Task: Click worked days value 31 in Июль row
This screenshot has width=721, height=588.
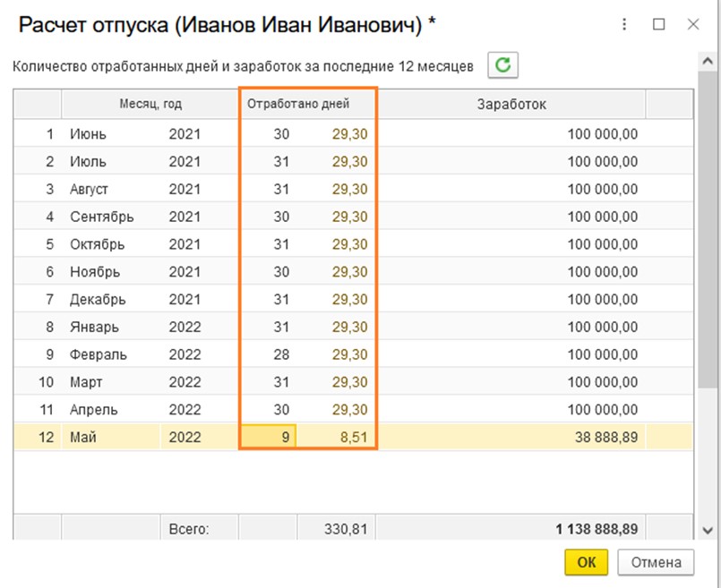Action: [281, 161]
